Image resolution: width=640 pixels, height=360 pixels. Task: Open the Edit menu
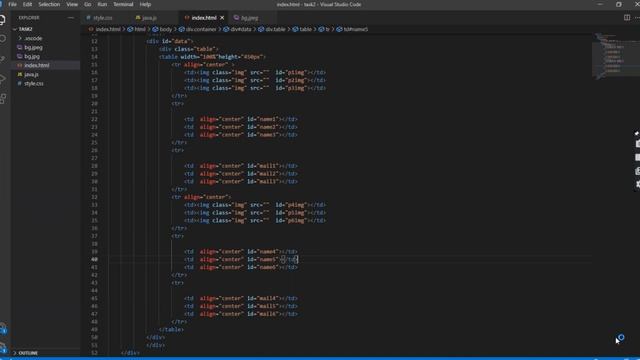point(27,4)
